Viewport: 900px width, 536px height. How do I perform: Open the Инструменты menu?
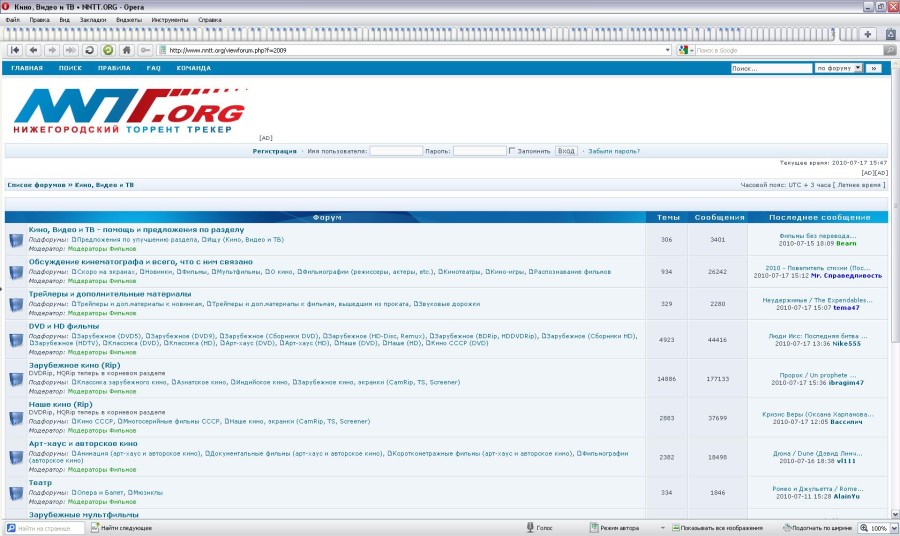point(169,19)
